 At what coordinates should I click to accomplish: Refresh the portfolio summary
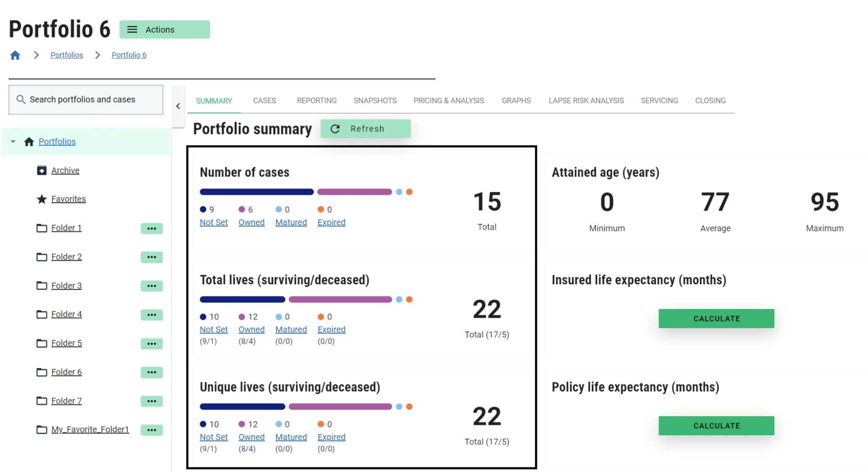[365, 129]
